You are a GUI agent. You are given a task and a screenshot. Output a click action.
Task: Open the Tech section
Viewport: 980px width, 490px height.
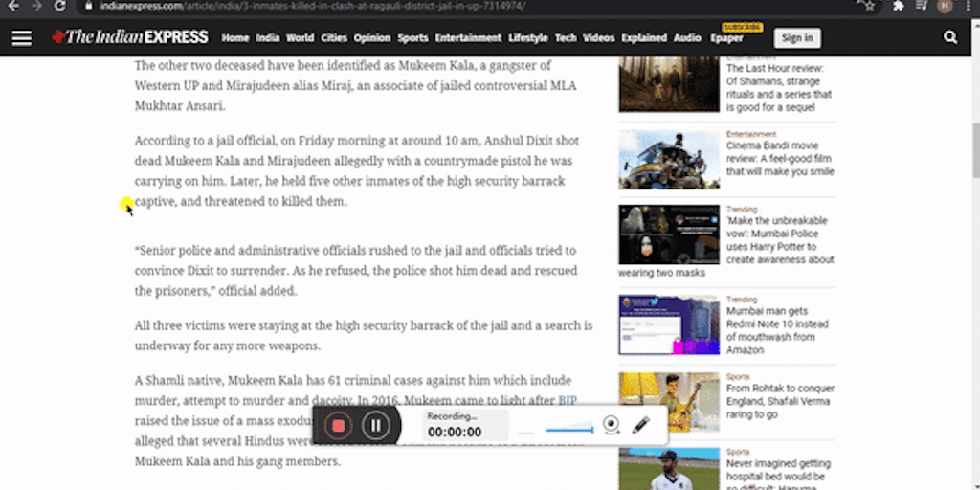[x=566, y=38]
